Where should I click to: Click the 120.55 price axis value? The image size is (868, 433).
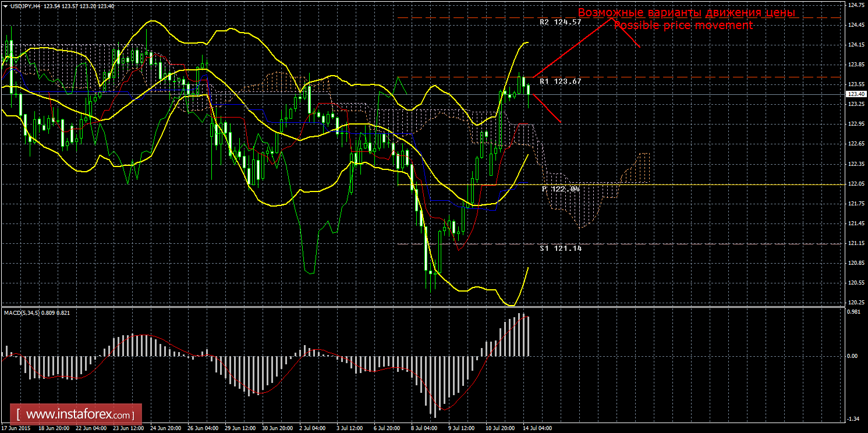(x=856, y=283)
